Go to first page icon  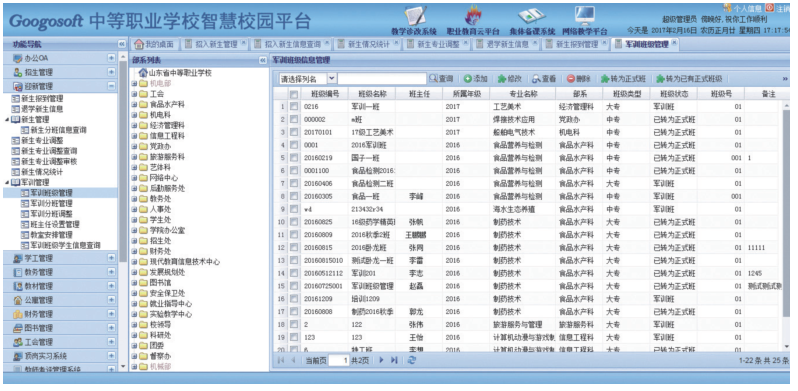click(280, 360)
